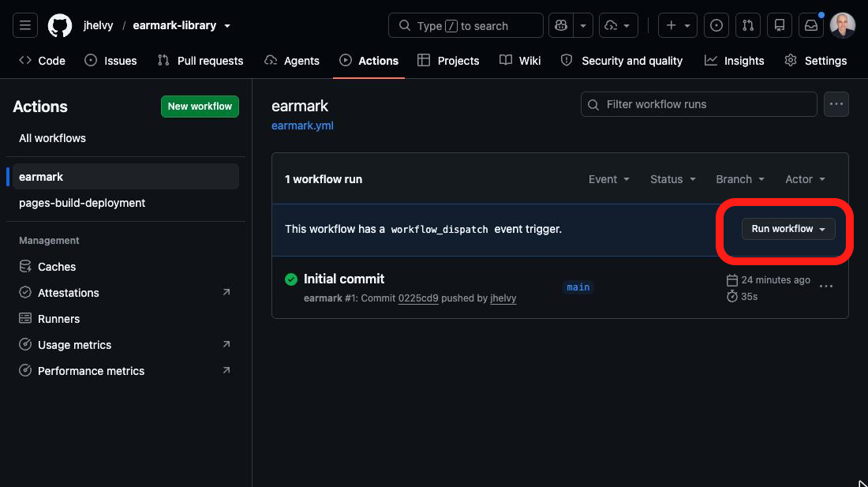Open Initial commit run ellipsis menu

(x=826, y=286)
